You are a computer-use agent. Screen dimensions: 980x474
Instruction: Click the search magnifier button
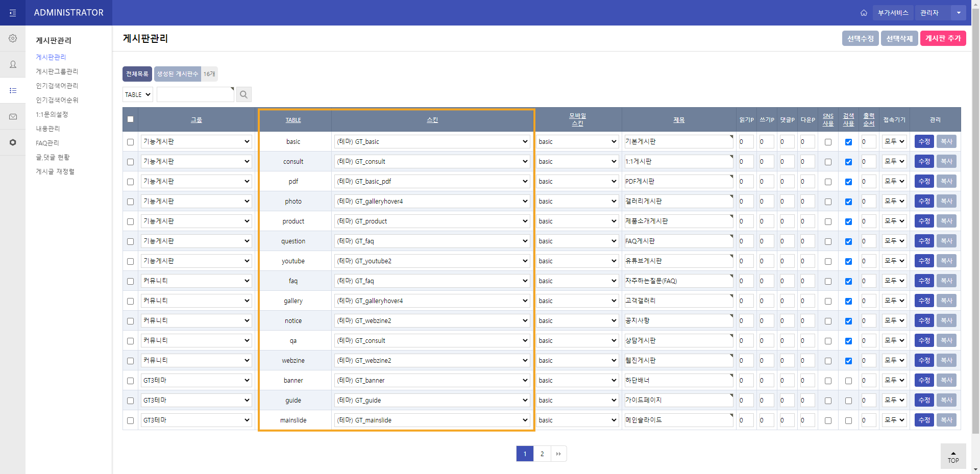point(244,94)
